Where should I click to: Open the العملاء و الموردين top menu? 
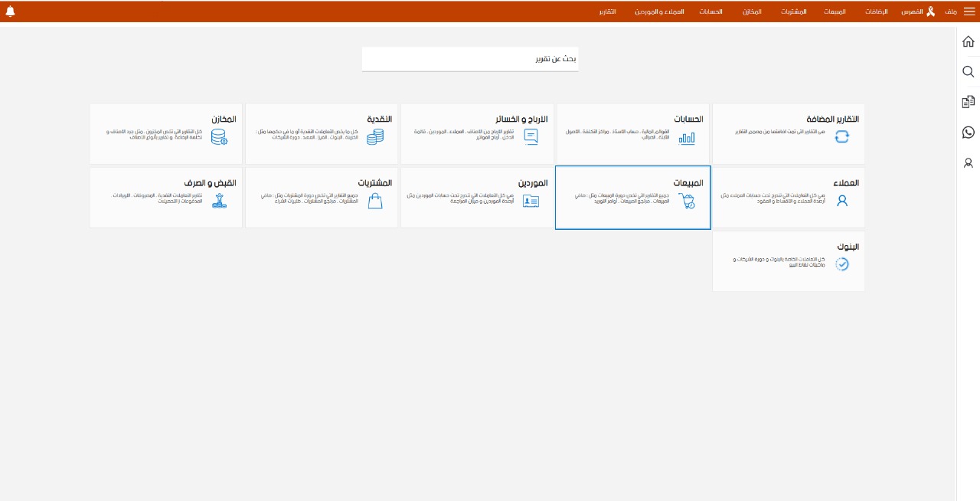659,12
